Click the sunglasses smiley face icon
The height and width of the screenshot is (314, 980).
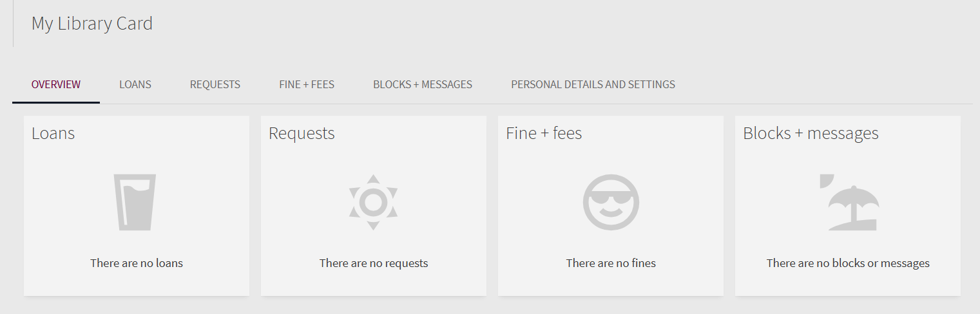(x=611, y=202)
